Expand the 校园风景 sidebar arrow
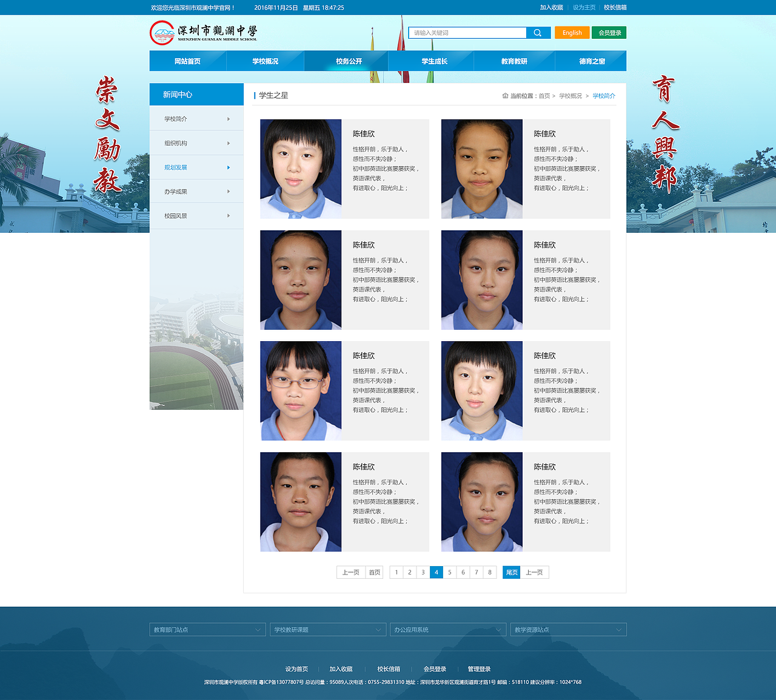This screenshot has width=776, height=700. [x=229, y=216]
